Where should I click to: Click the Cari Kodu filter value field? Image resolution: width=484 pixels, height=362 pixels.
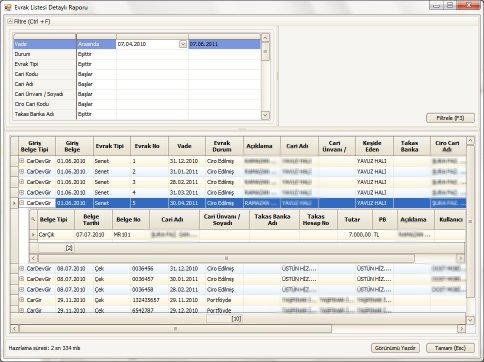(152, 74)
